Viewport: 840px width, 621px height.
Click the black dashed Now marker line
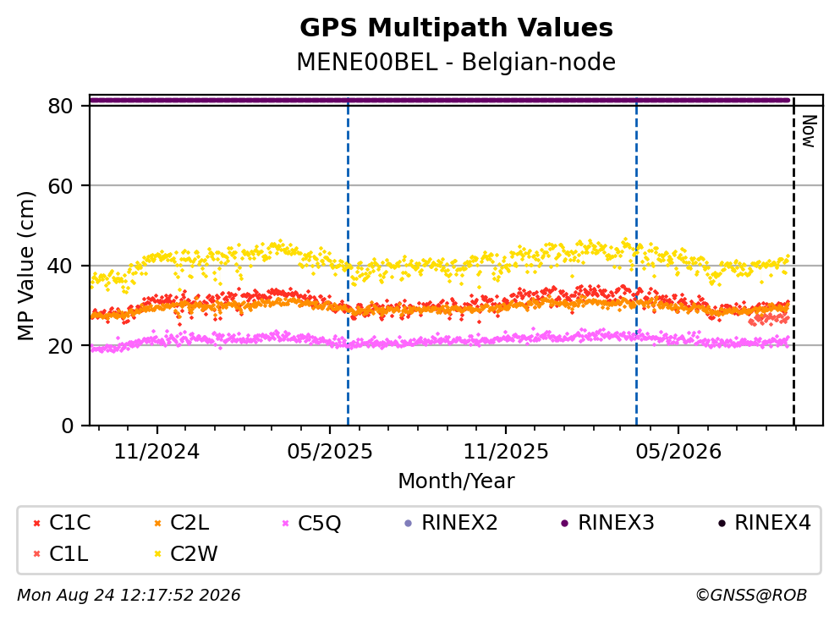pos(793,262)
